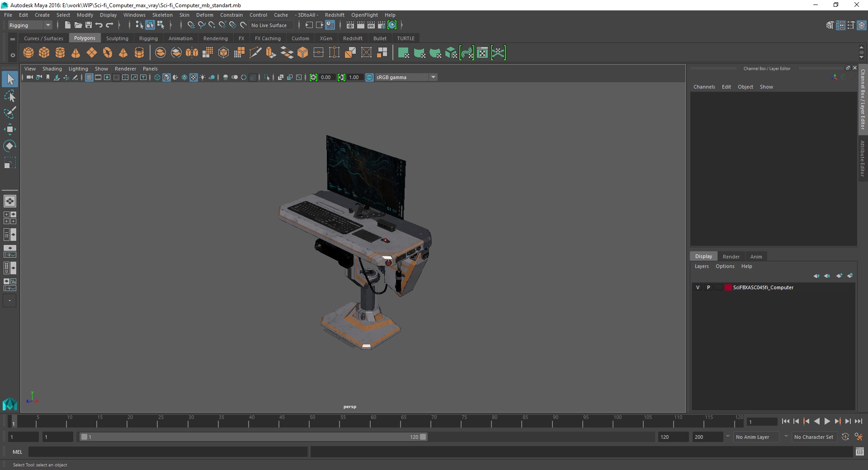Image resolution: width=868 pixels, height=470 pixels.
Task: Activate the Select Tool arrow in toolbox
Action: 10,80
